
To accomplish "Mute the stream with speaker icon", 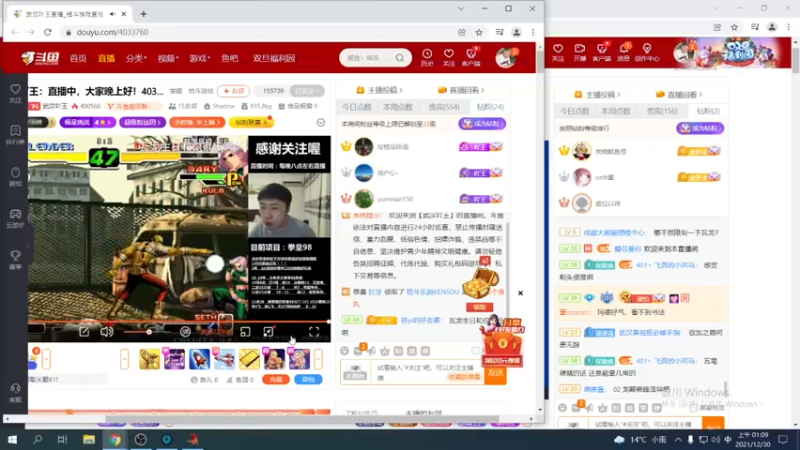I will (x=107, y=332).
